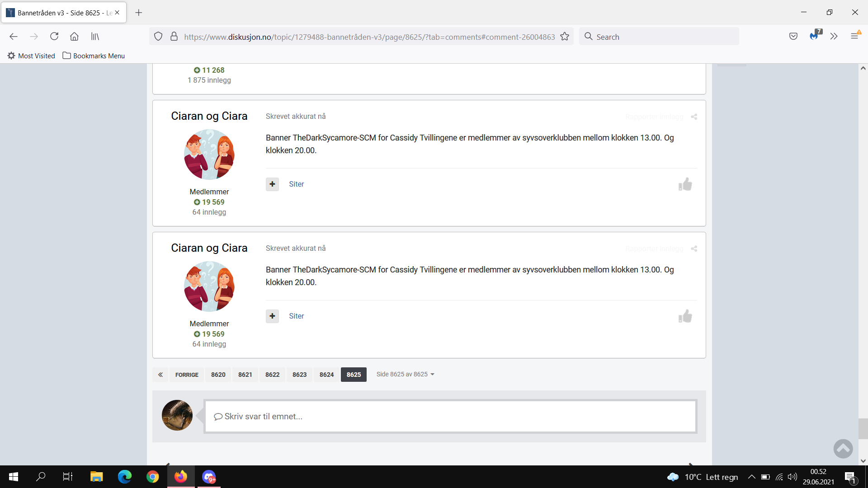Select the Bannetråden v3 - Side 8625 tab
The height and width of the screenshot is (488, 868).
(63, 13)
